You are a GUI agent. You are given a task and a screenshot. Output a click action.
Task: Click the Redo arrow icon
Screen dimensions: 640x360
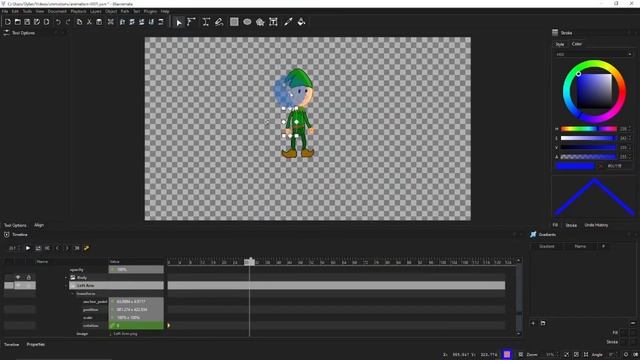68,22
